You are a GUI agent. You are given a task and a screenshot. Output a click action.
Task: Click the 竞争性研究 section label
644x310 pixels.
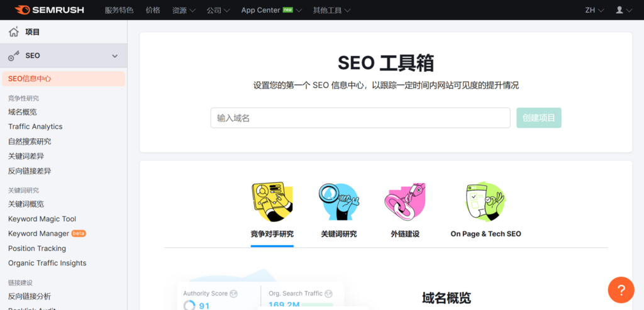(x=23, y=98)
